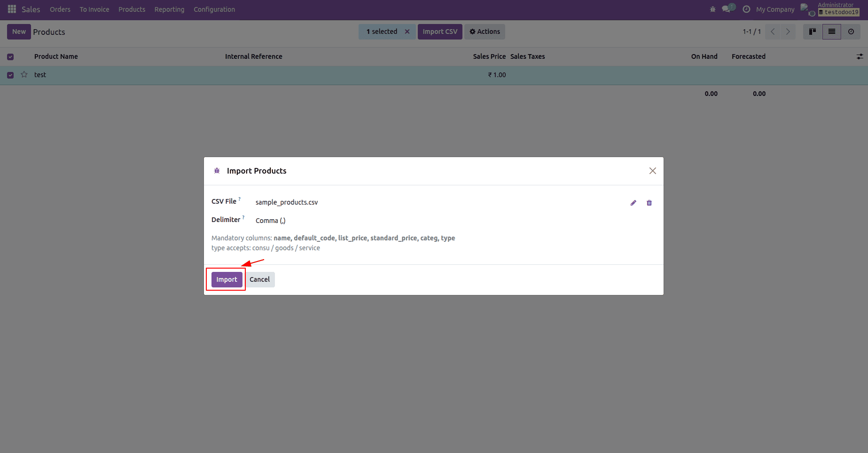Click the Import button in dialog
Viewport: 868px width, 453px height.
[x=227, y=279]
